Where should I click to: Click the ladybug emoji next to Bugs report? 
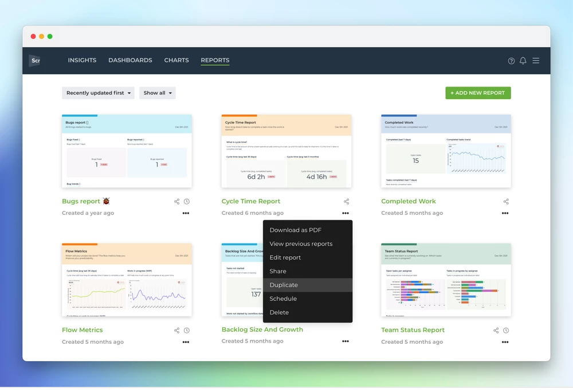[x=106, y=201]
